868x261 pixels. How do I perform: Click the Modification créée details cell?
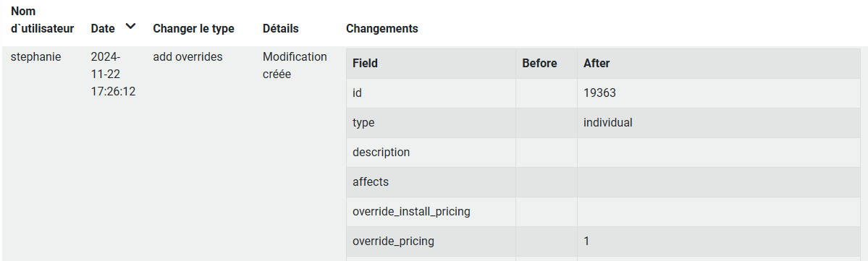pos(295,65)
